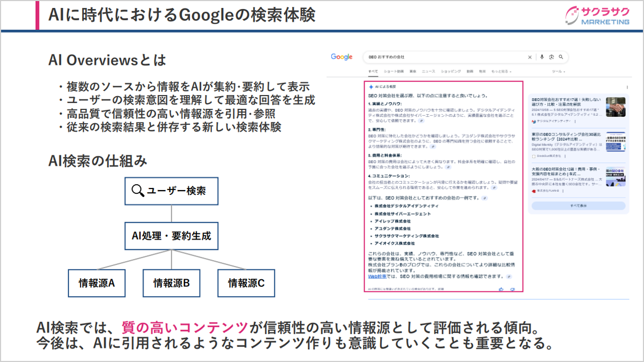Image resolution: width=644 pixels, height=362 pixels.
Task: Click the pink 質の高いコンテンツ phrase
Action: pyautogui.click(x=185, y=327)
